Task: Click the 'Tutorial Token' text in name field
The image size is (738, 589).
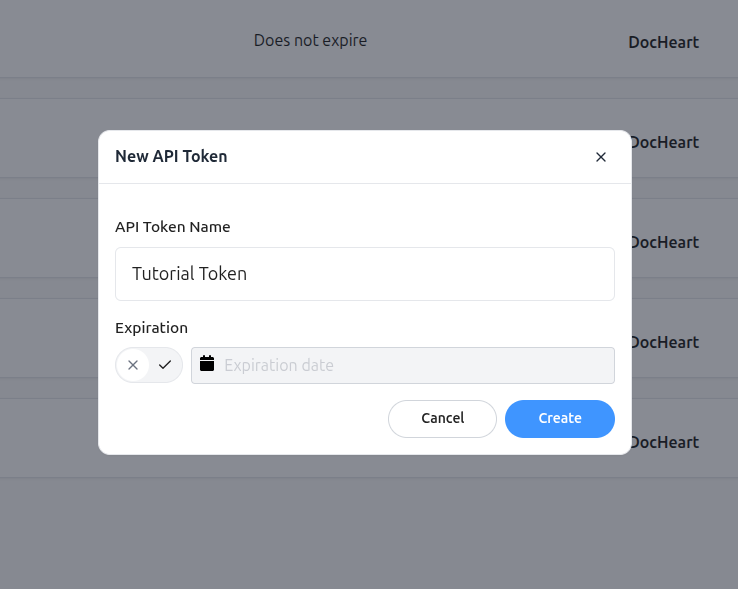Action: (189, 274)
